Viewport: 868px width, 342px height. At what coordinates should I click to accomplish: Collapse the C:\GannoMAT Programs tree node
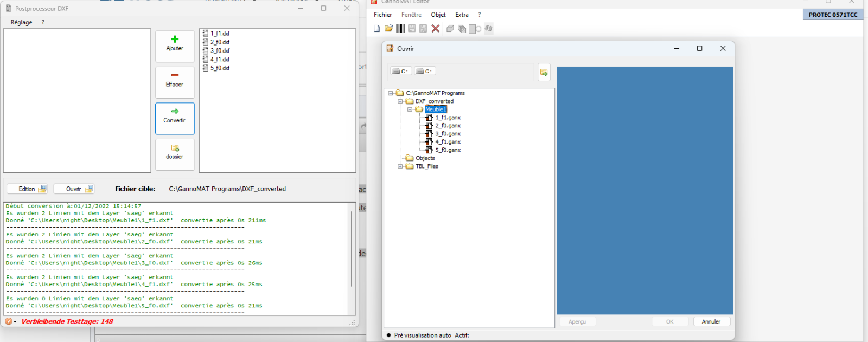pyautogui.click(x=391, y=93)
